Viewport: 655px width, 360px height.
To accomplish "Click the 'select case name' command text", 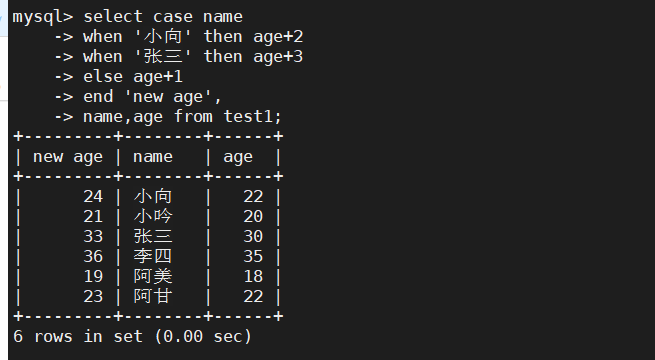I will pos(163,17).
